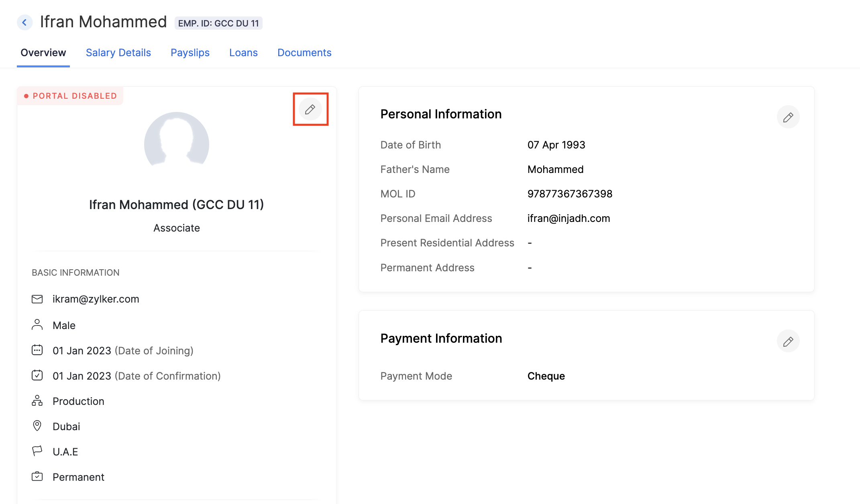Click the employee profile avatar placeholder
Viewport: 860px width, 504px height.
tap(177, 140)
